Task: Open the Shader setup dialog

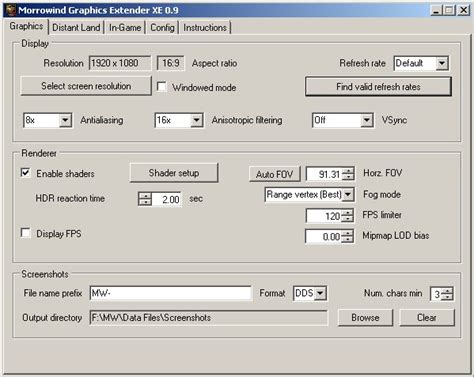Action: [174, 173]
